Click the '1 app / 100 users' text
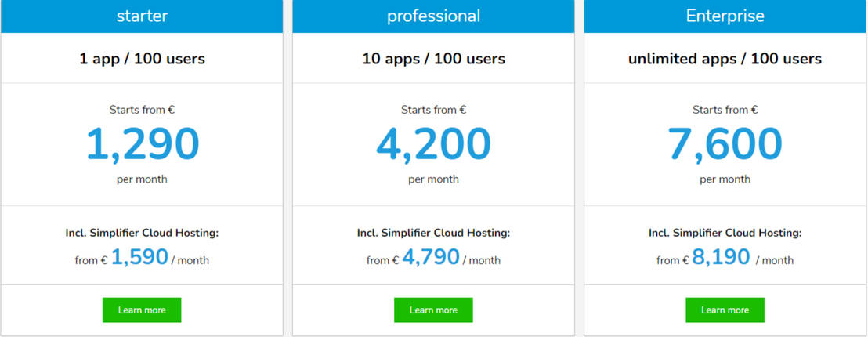Viewport: 868px width, 337px height. (143, 59)
